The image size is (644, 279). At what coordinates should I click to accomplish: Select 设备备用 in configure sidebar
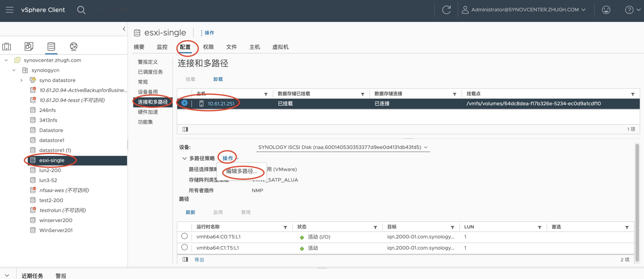148,92
